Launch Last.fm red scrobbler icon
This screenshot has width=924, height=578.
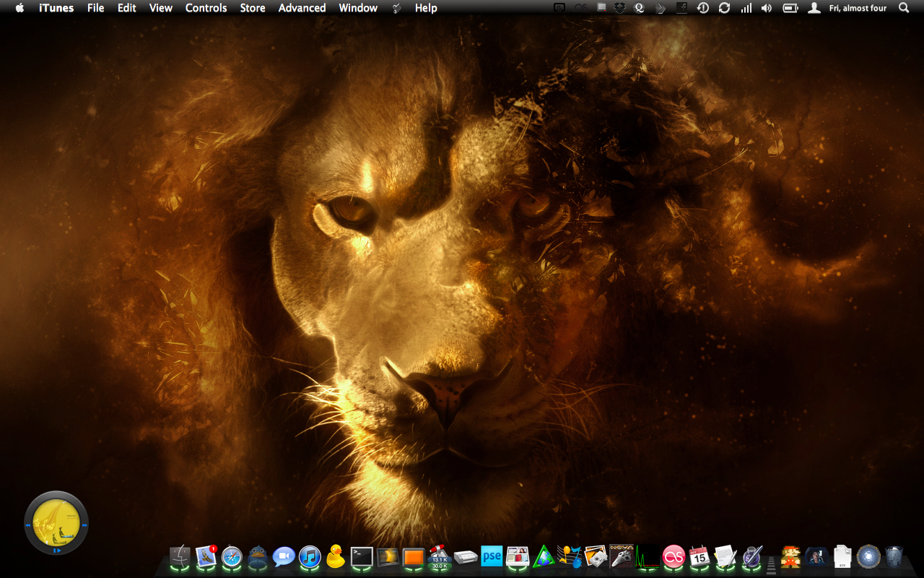tap(674, 556)
